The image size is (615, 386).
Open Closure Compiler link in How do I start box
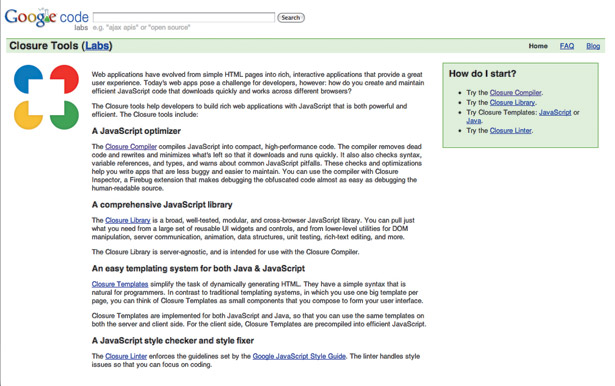pyautogui.click(x=515, y=93)
